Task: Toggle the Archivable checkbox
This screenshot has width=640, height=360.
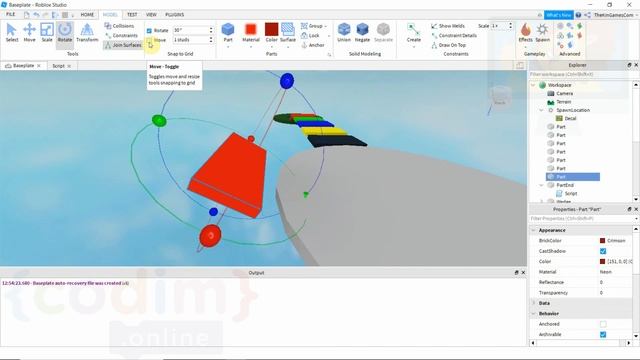Action: pos(603,334)
